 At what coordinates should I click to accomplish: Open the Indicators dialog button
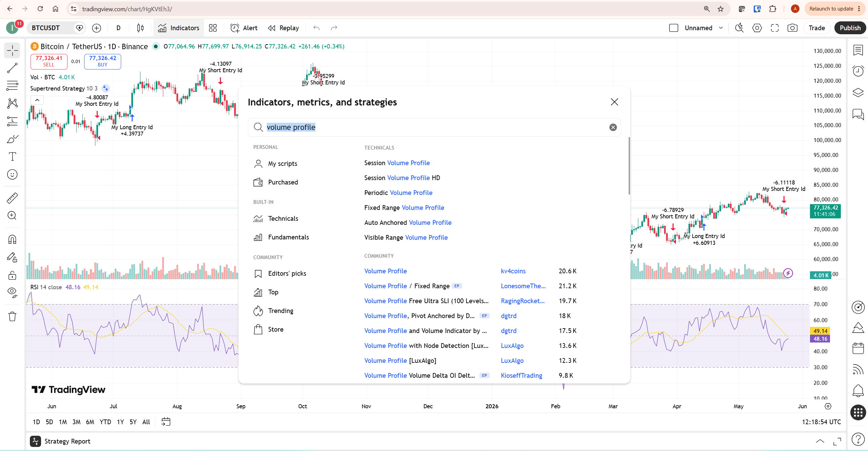coord(178,28)
